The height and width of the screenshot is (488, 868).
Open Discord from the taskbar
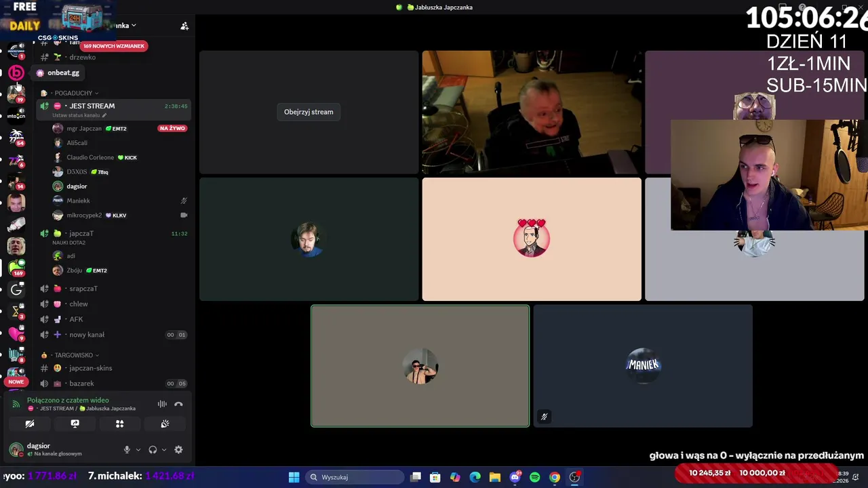515,477
